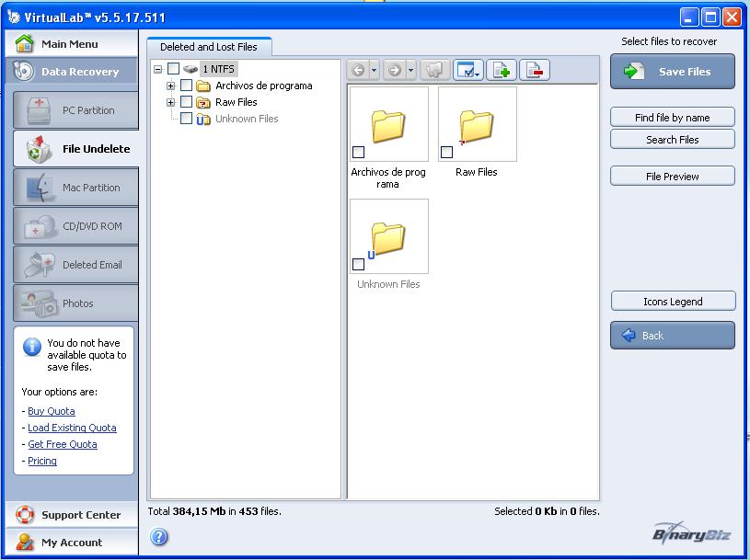Click the Icons Legend button
750x560 pixels.
(x=673, y=301)
